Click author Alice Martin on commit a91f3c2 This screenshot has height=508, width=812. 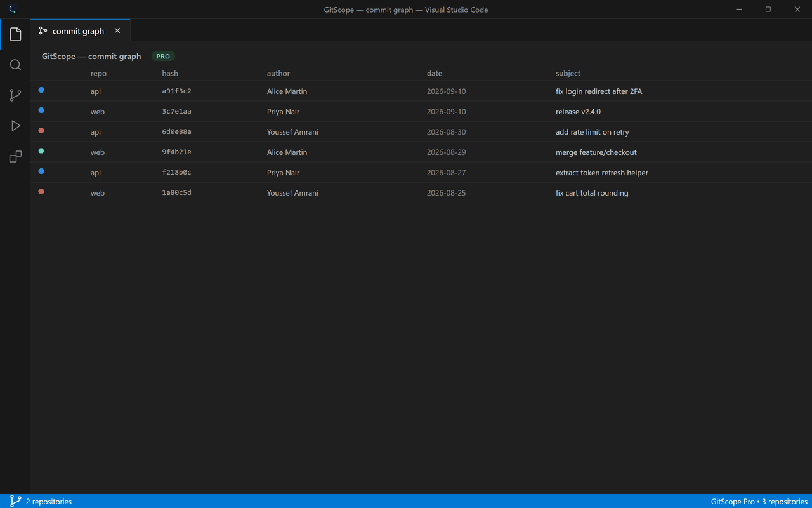(x=287, y=91)
